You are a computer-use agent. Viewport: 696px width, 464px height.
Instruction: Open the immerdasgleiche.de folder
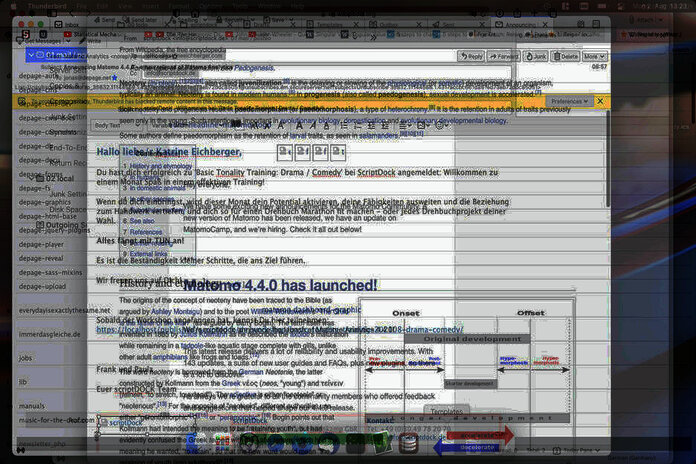49,334
